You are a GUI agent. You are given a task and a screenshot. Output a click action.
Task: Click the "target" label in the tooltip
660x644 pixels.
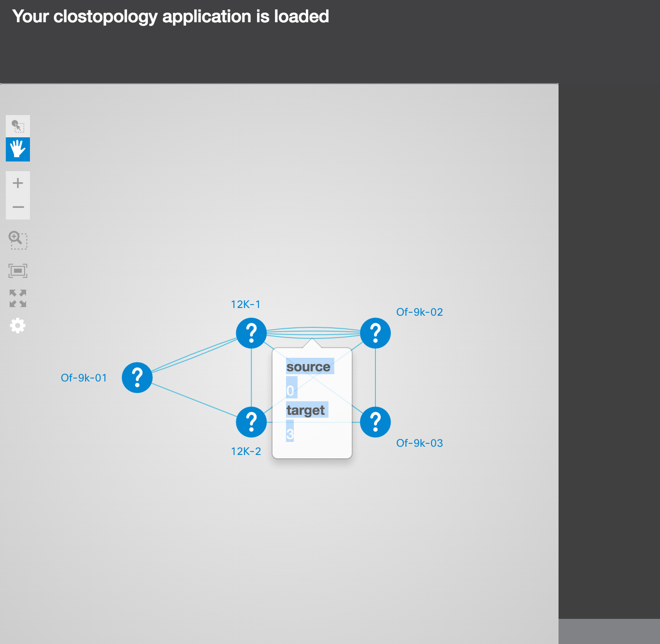pos(305,410)
